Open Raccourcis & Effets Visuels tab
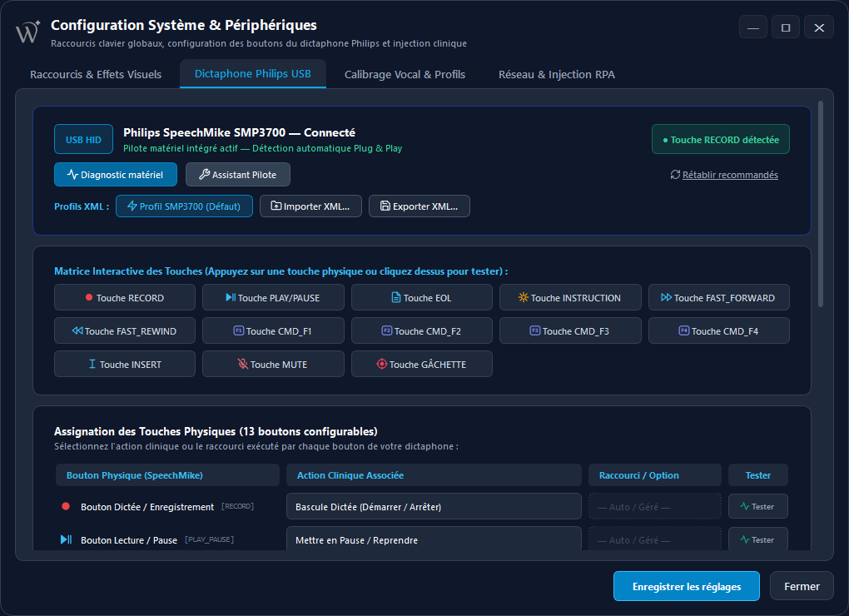 click(x=96, y=74)
